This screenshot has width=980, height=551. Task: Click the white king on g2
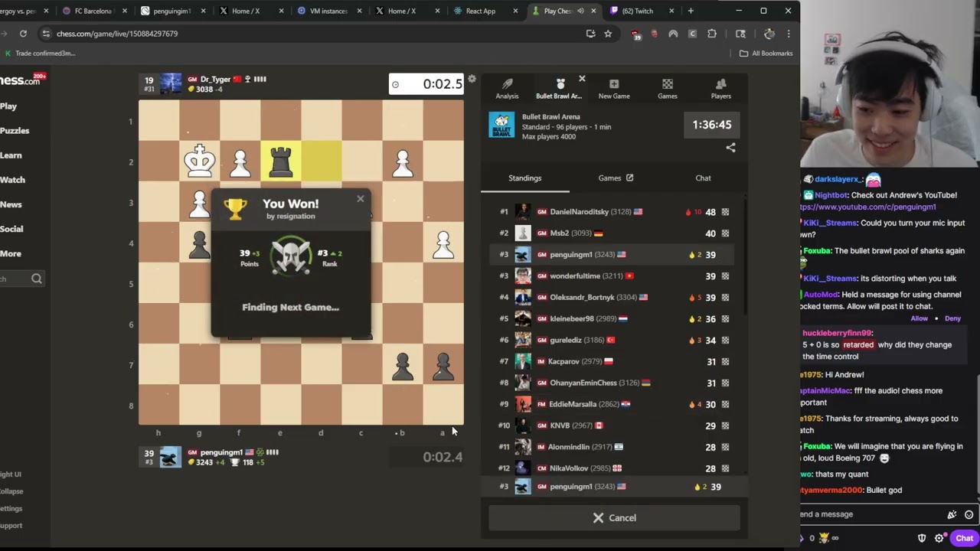(x=199, y=161)
